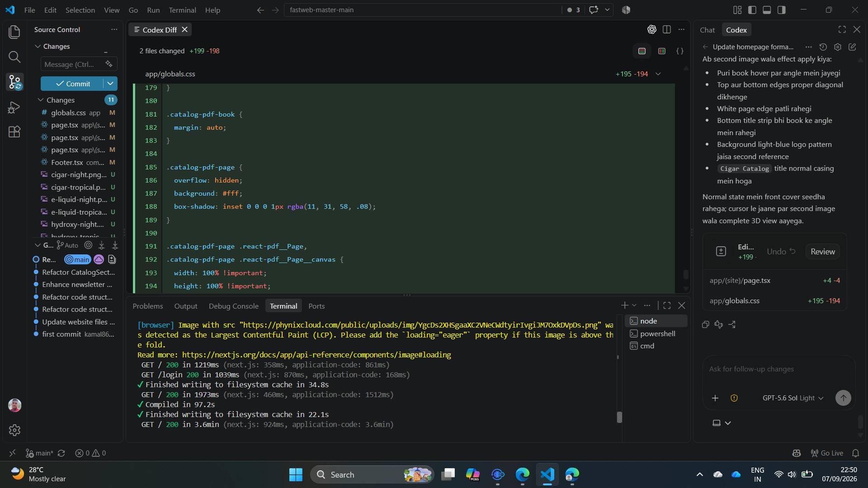Open the GPT-5.6 Sol model selector
868x488 pixels.
tap(793, 398)
